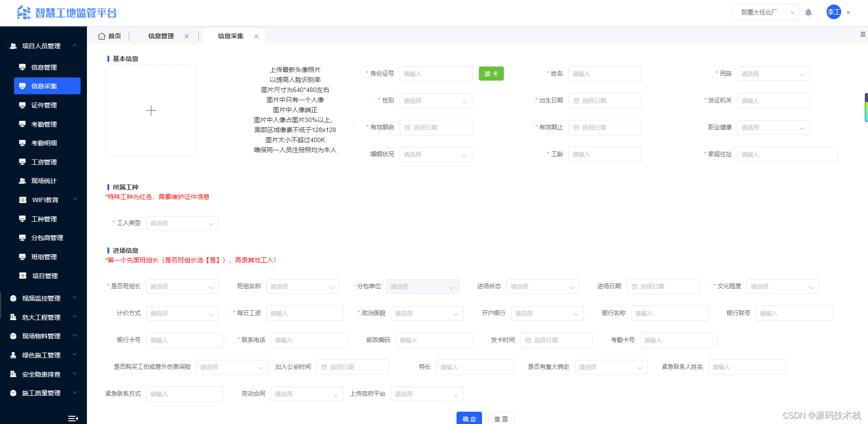
Task: Open 工资管理 in the sidebar
Action: (47, 162)
